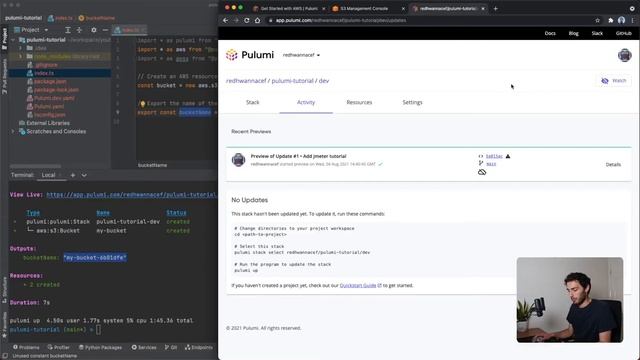The height and width of the screenshot is (360, 640).
Task: Switch to S3 Management Console browser tab
Action: 364,9
